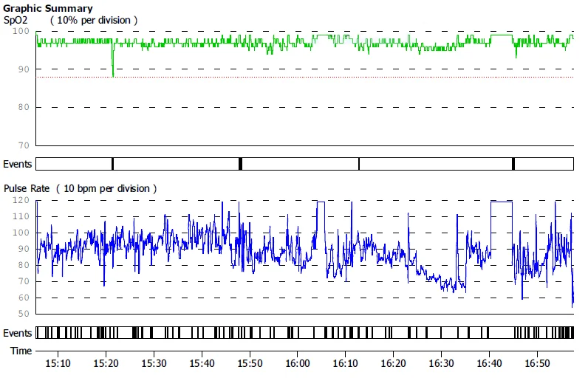Click the 16:20 time tick label

pos(394,363)
